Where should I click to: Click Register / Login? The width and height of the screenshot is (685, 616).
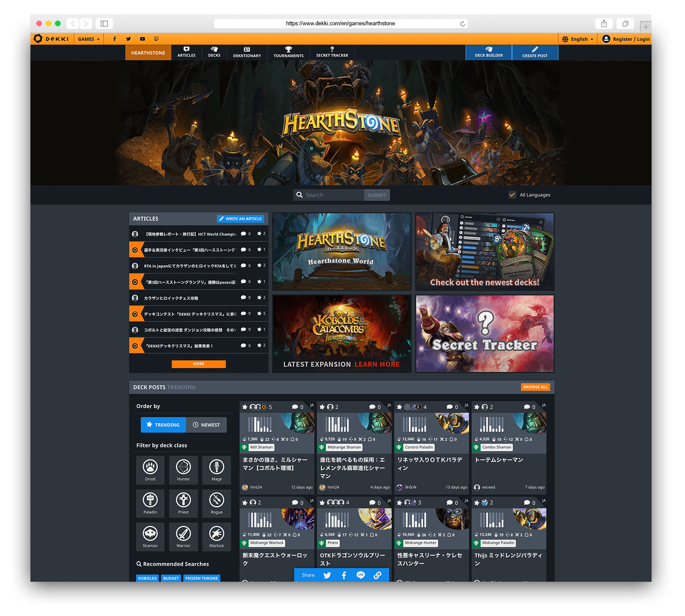(626, 39)
